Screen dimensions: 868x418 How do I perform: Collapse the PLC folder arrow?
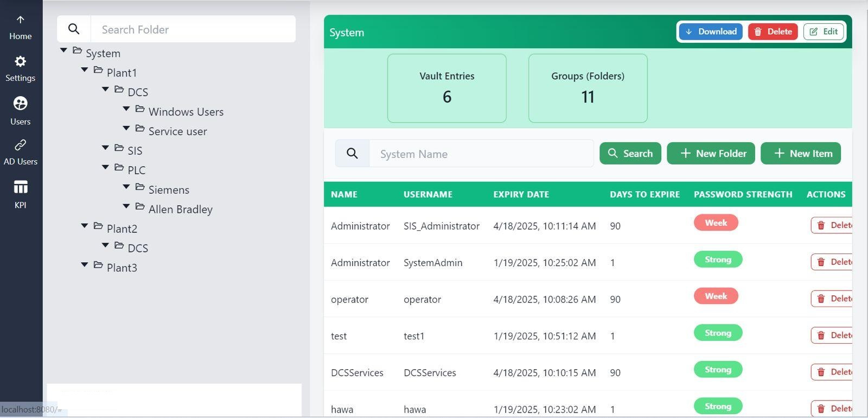coord(105,167)
